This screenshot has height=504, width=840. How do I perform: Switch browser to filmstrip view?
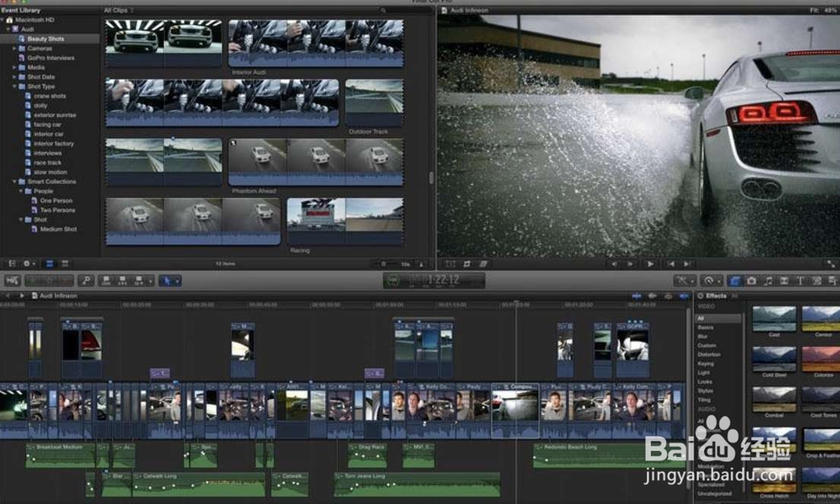pyautogui.click(x=50, y=264)
